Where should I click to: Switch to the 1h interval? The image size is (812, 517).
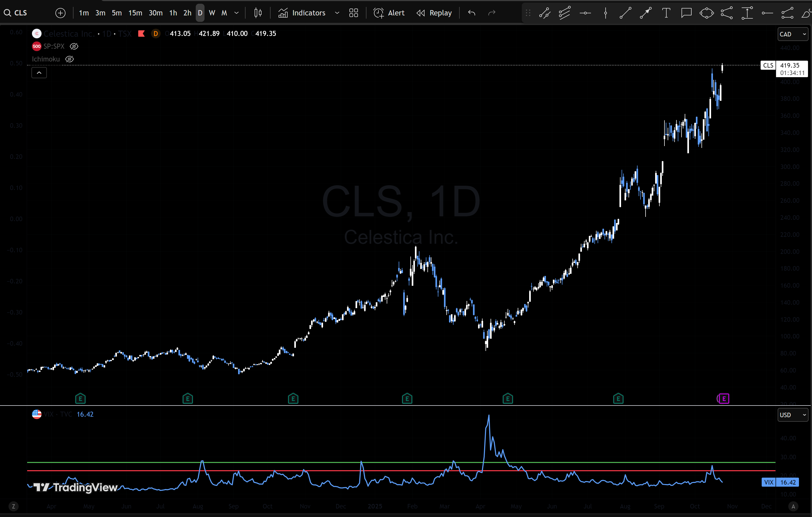(x=173, y=13)
